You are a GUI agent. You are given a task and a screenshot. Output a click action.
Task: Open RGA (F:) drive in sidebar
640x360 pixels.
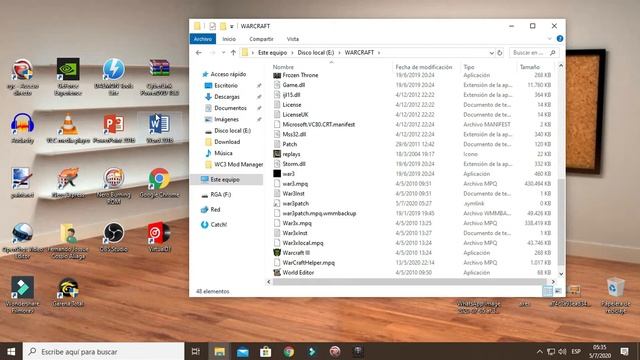pyautogui.click(x=220, y=195)
